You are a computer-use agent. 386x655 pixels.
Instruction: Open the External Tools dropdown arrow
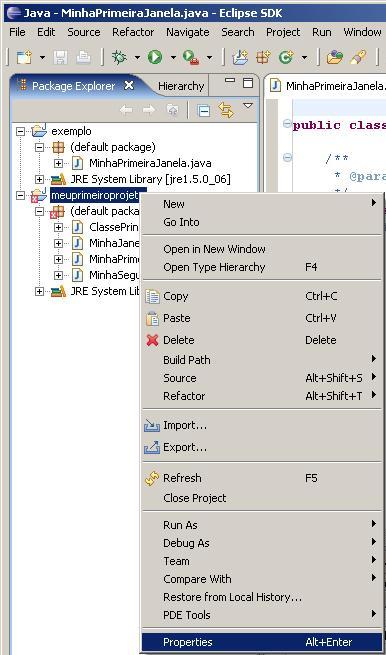point(209,58)
